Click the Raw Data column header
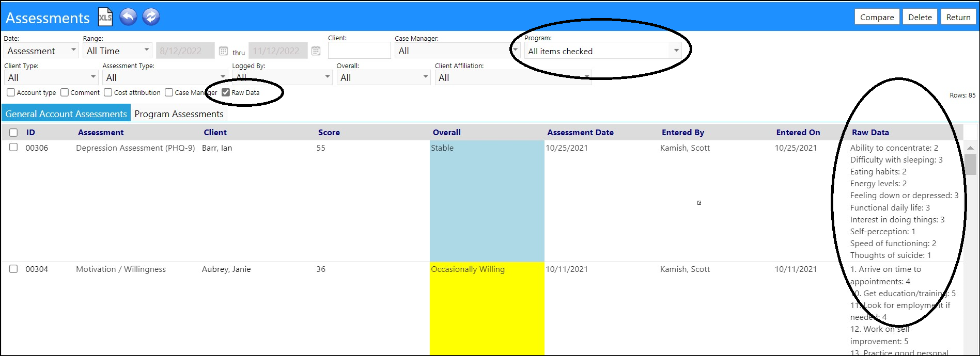The height and width of the screenshot is (356, 980). 870,133
